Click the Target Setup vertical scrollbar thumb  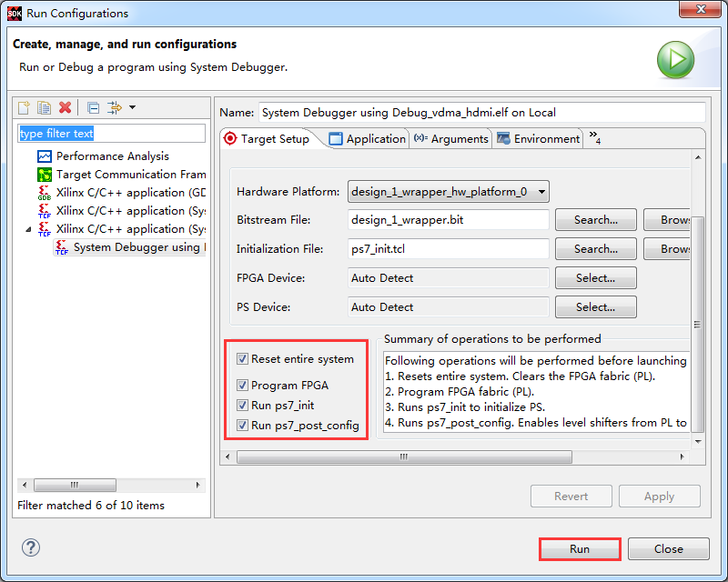point(698,325)
